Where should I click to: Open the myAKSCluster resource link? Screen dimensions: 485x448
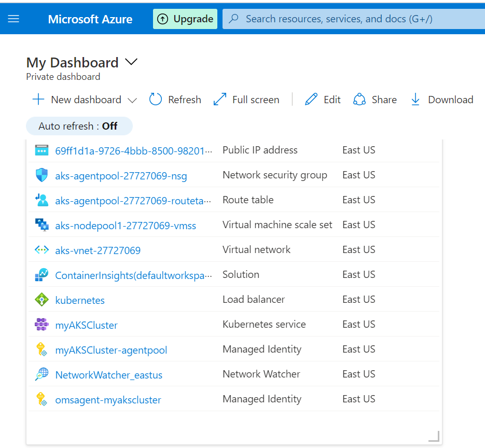pyautogui.click(x=86, y=325)
